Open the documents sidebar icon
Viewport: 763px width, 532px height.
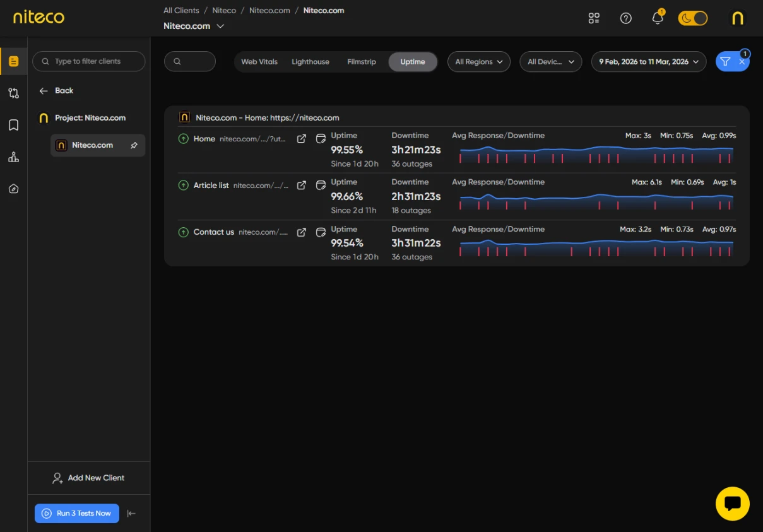tap(14, 61)
